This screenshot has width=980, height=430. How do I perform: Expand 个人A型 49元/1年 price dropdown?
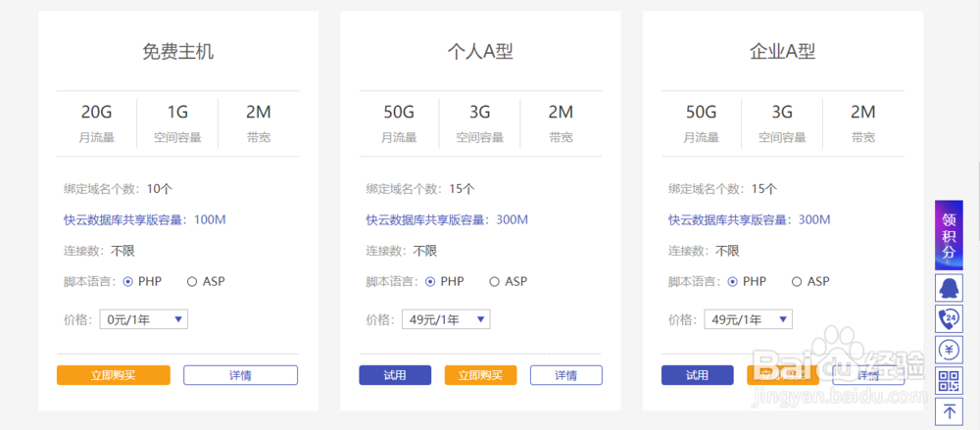pyautogui.click(x=446, y=319)
